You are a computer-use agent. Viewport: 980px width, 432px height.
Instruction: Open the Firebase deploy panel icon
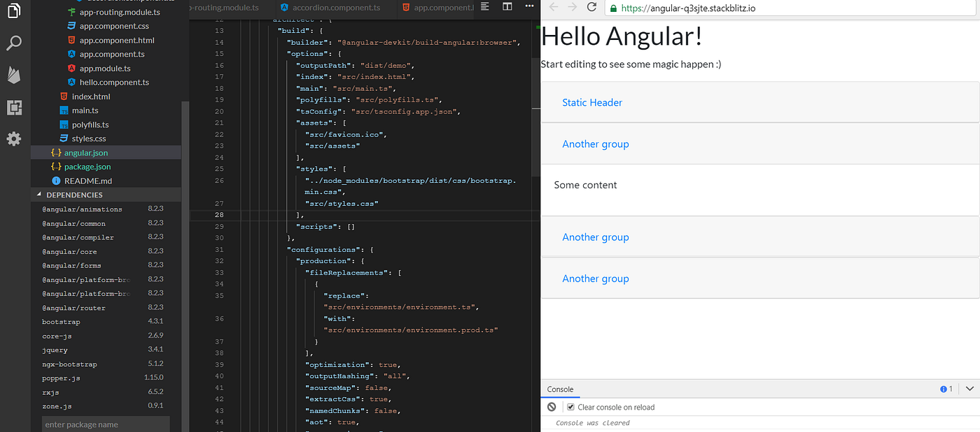[14, 74]
